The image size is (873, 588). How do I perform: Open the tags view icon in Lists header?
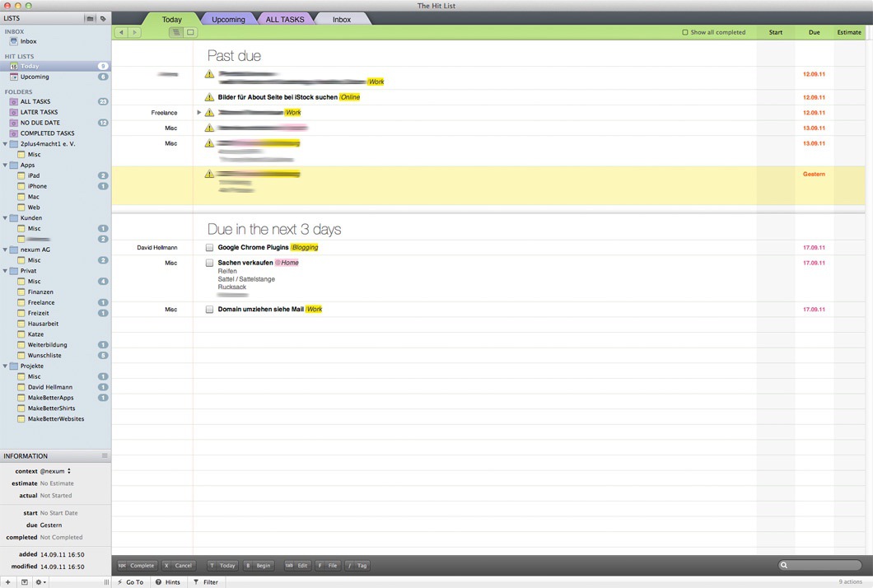[x=103, y=18]
